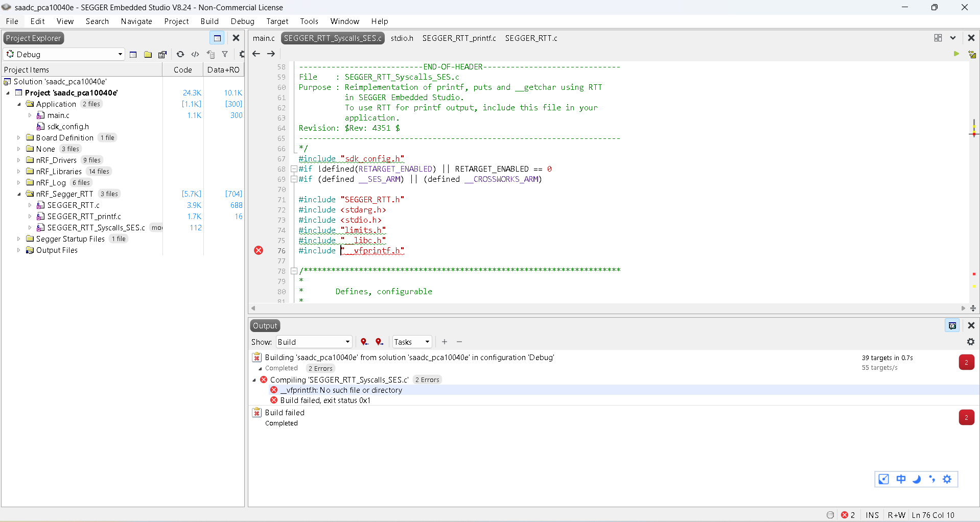The width and height of the screenshot is (980, 522).
Task: Navigate back with left arrow in editor
Action: 256,54
